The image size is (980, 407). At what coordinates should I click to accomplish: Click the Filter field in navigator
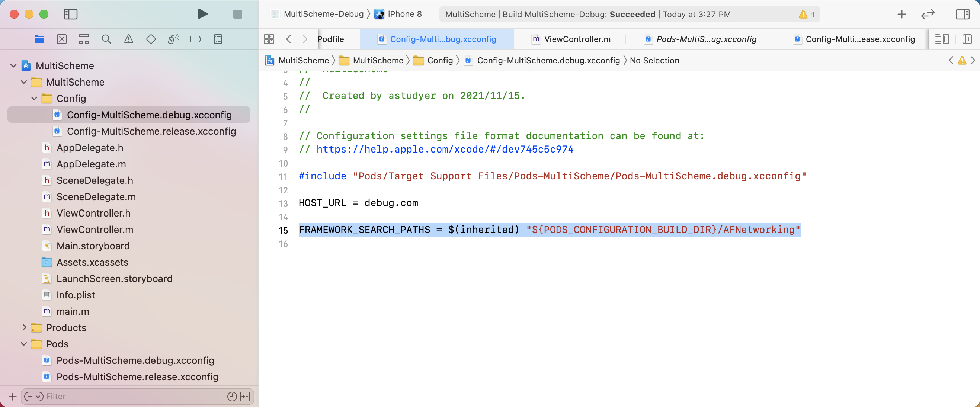click(x=133, y=396)
